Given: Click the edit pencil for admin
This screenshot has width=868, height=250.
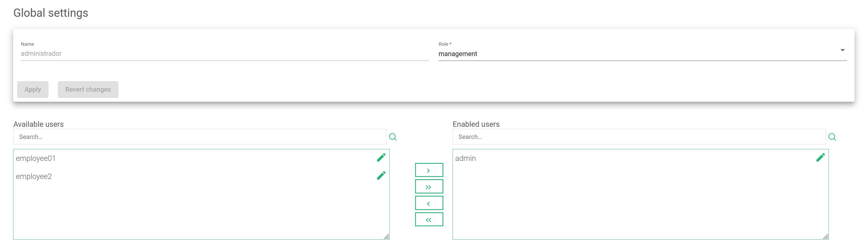Looking at the screenshot, I should pos(820,157).
